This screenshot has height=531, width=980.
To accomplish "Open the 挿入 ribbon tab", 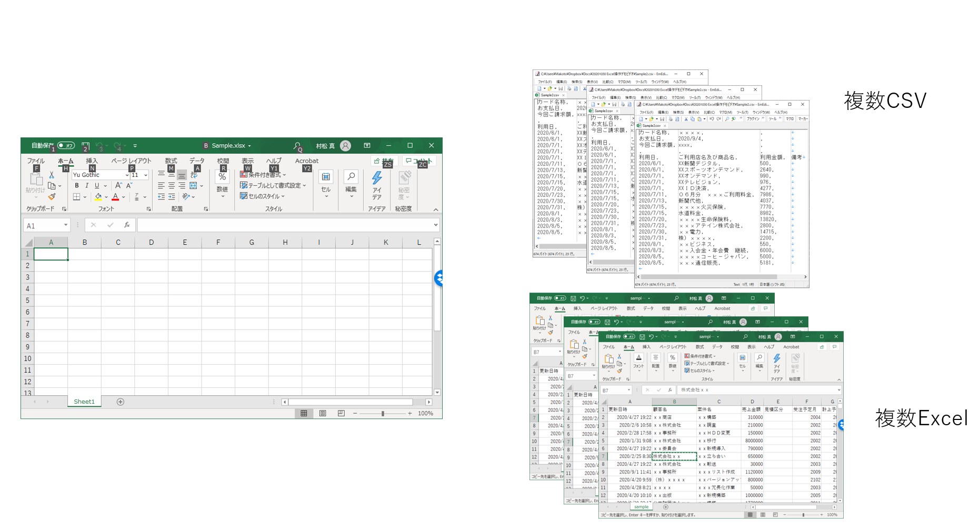I will click(x=92, y=161).
